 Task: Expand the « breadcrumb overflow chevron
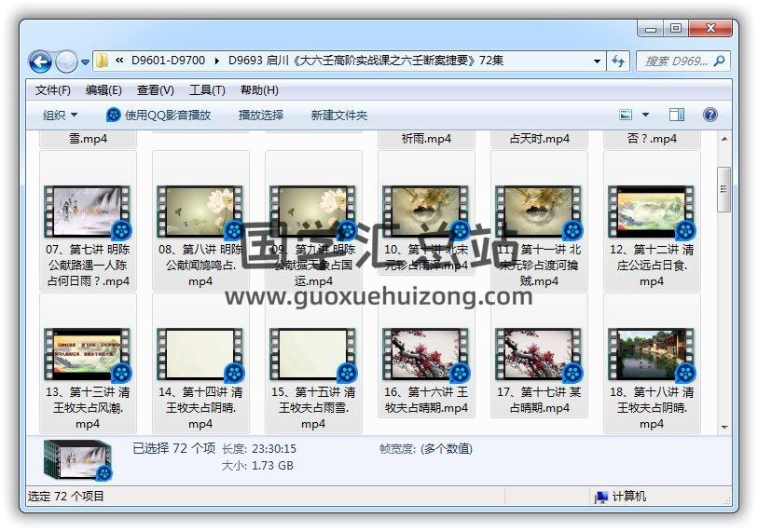point(119,61)
